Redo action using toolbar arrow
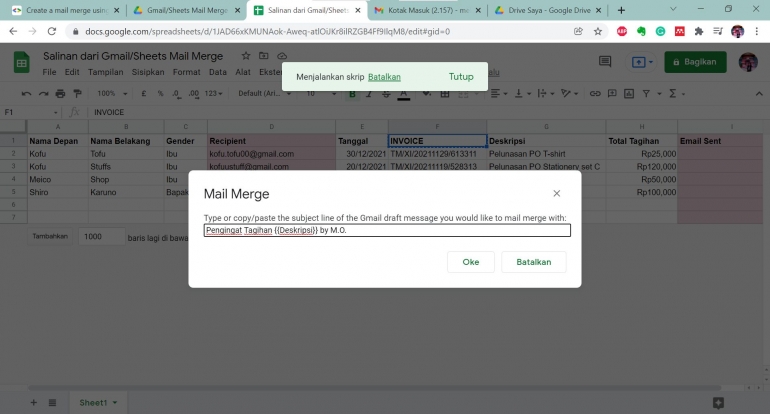 43,93
